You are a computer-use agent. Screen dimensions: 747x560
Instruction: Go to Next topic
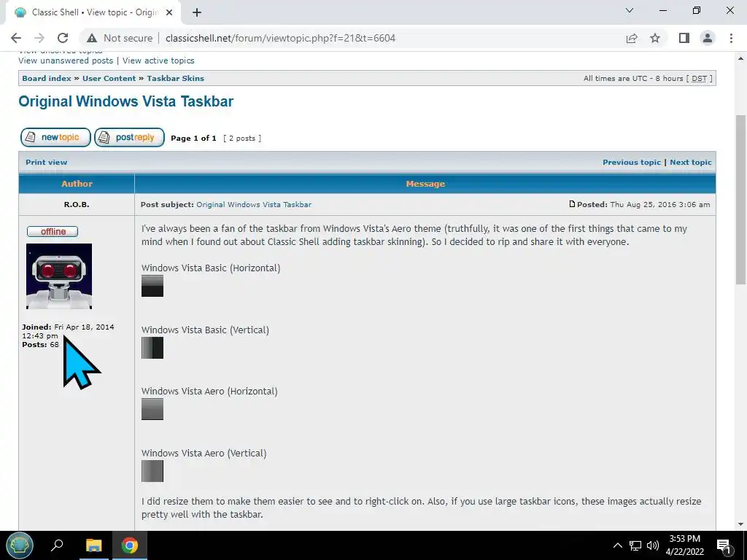[x=691, y=162]
